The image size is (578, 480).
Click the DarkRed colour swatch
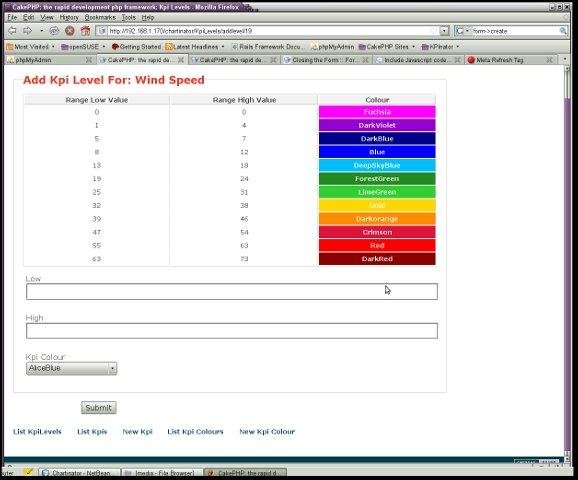(377, 259)
